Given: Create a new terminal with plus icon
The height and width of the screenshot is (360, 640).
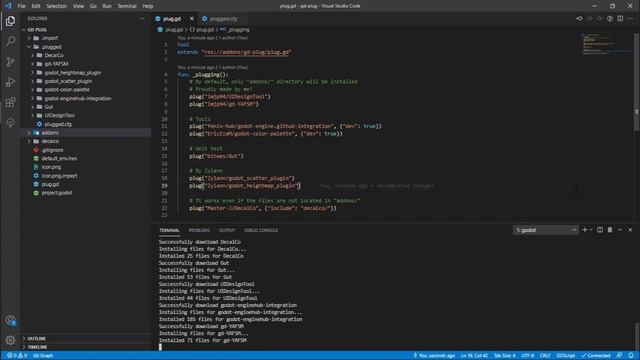Looking at the screenshot, I should click(585, 230).
